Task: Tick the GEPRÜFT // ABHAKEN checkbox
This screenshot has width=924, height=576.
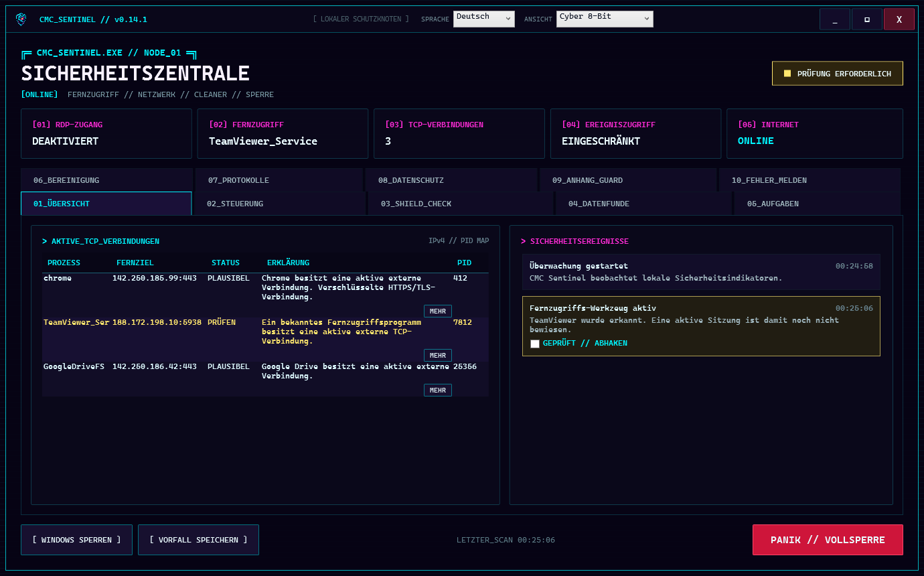Action: point(535,344)
